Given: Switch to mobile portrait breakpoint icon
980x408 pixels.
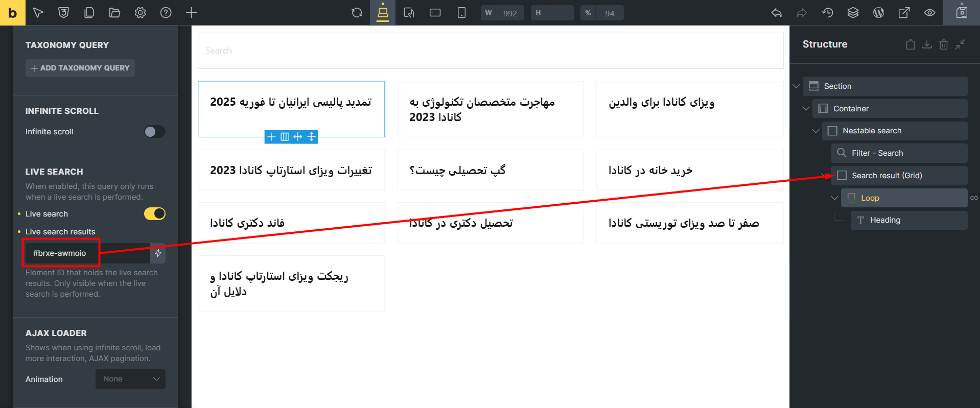Looking at the screenshot, I should point(461,13).
